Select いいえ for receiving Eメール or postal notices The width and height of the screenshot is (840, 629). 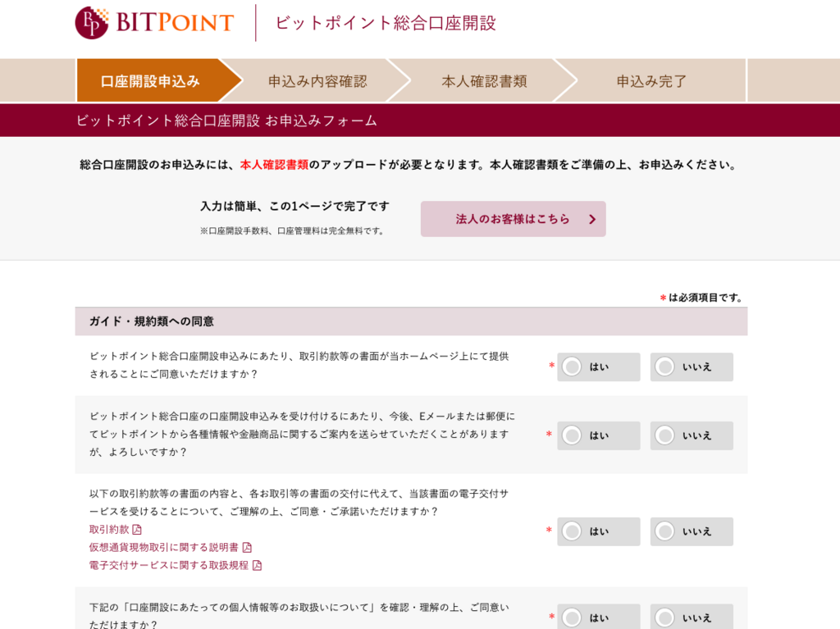coord(692,435)
